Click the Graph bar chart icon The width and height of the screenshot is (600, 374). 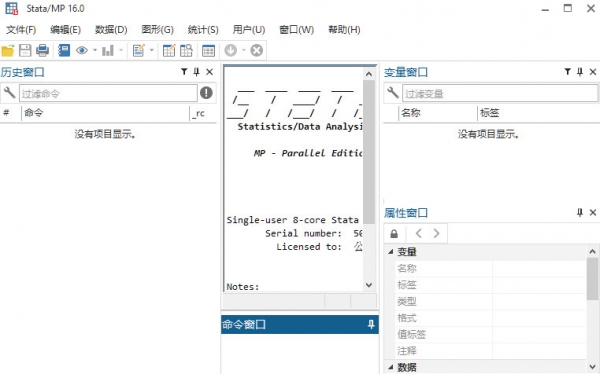tap(108, 51)
